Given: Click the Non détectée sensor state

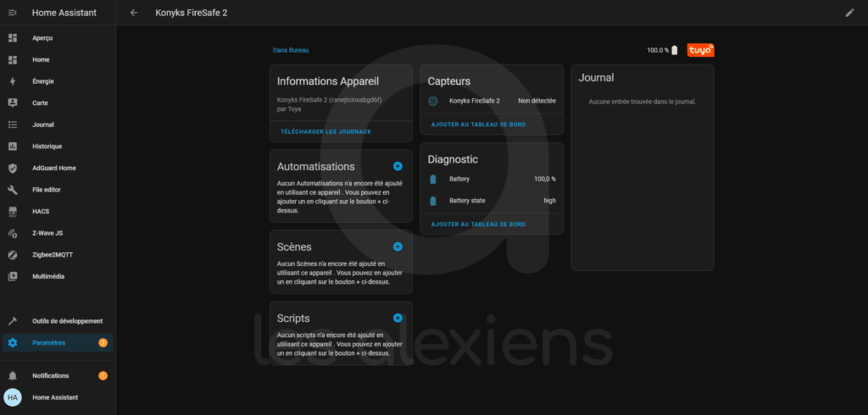Looking at the screenshot, I should coord(537,102).
